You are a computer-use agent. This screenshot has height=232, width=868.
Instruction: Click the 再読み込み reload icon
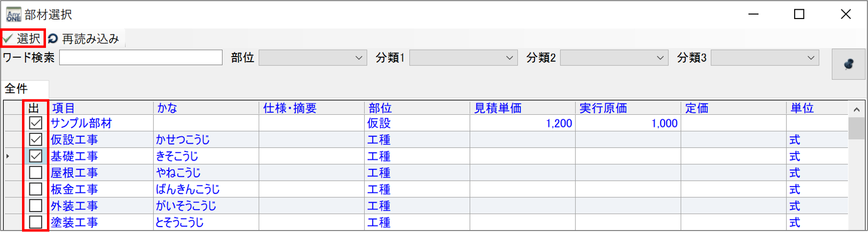[x=53, y=39]
